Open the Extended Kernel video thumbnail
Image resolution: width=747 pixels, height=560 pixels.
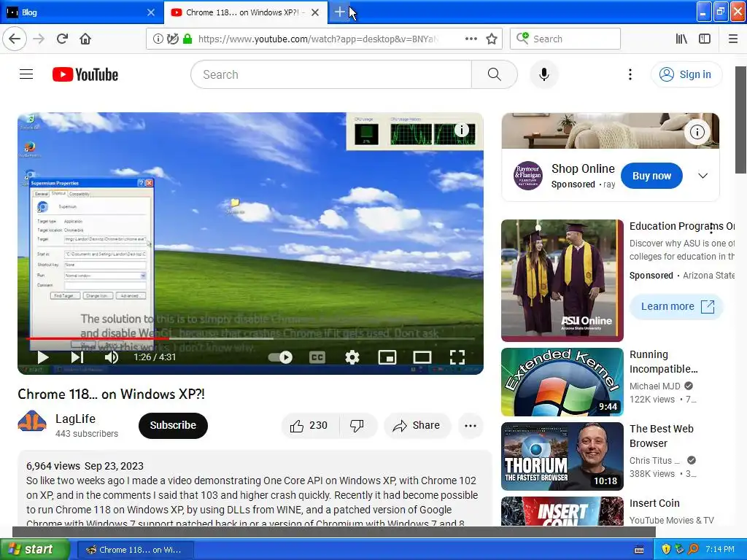point(562,382)
